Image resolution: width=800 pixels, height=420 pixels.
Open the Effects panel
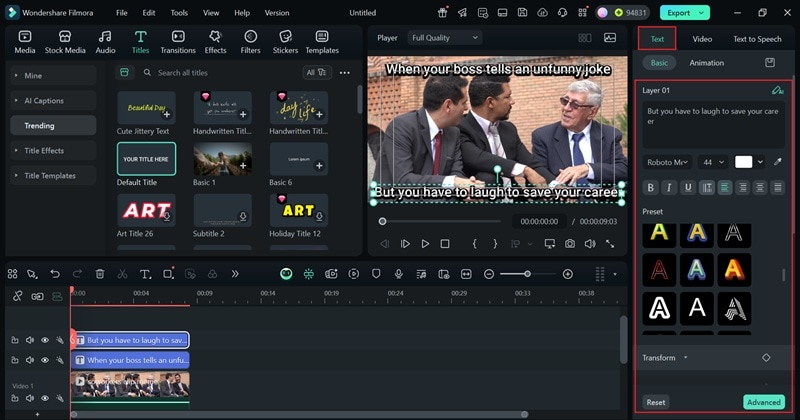pyautogui.click(x=215, y=42)
